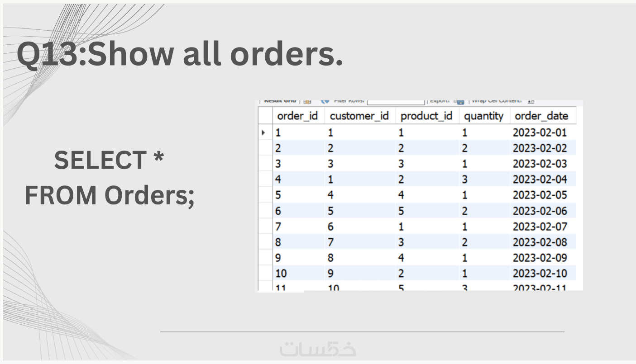Click the order_date column header
The image size is (636, 364).
click(x=541, y=116)
